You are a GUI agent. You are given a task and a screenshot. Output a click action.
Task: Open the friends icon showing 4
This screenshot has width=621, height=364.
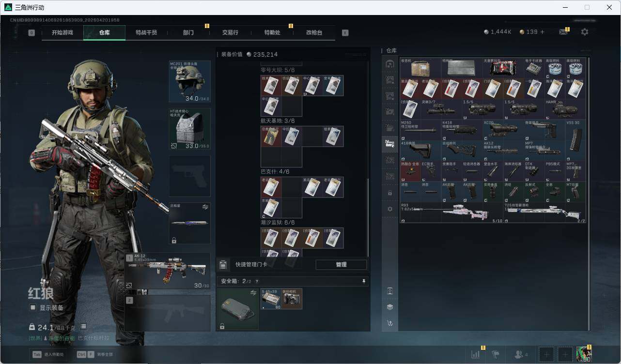click(521, 354)
